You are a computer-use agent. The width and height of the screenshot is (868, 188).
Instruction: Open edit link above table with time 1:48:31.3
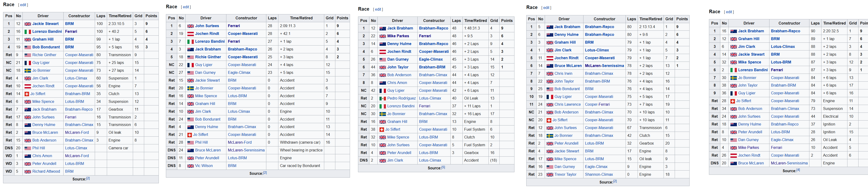pyautogui.click(x=378, y=9)
